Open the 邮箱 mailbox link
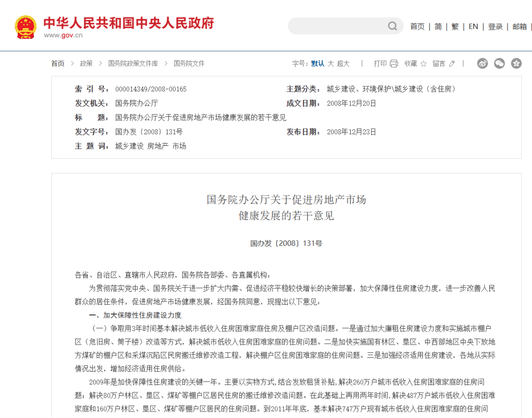Screen dimensions: 532x418 [520, 27]
